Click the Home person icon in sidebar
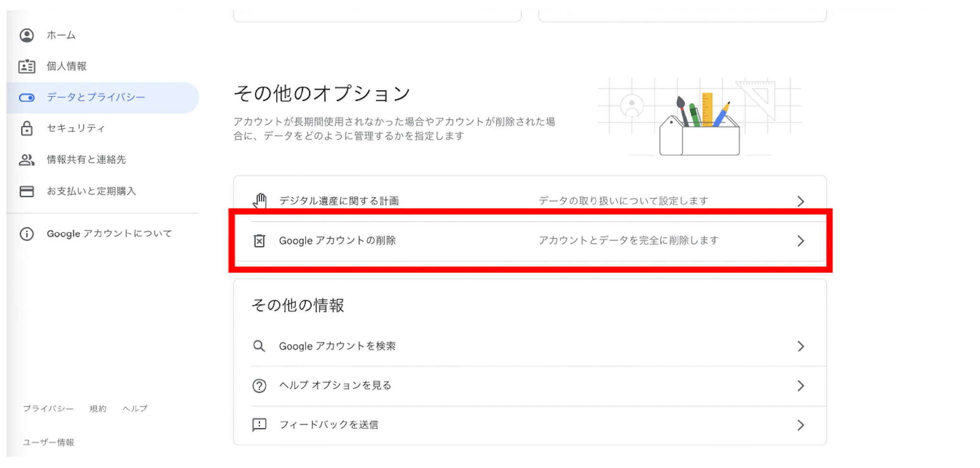The width and height of the screenshot is (980, 468). click(x=27, y=35)
